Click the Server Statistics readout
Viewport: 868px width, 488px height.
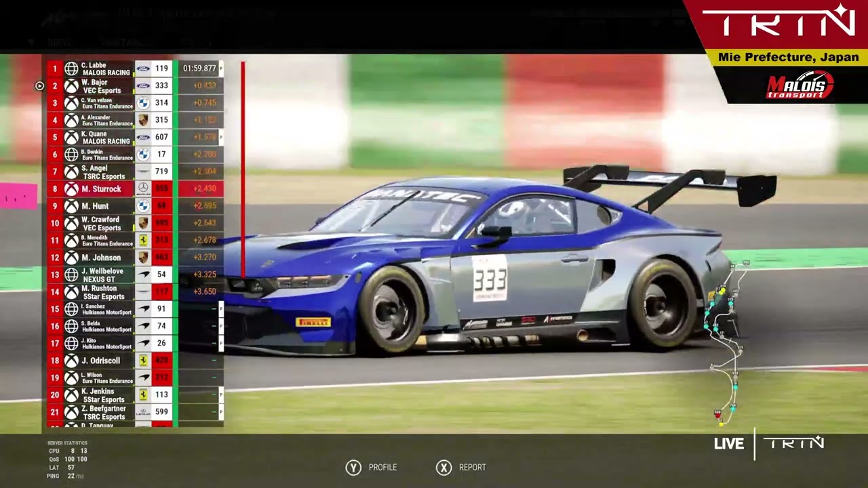tap(67, 460)
